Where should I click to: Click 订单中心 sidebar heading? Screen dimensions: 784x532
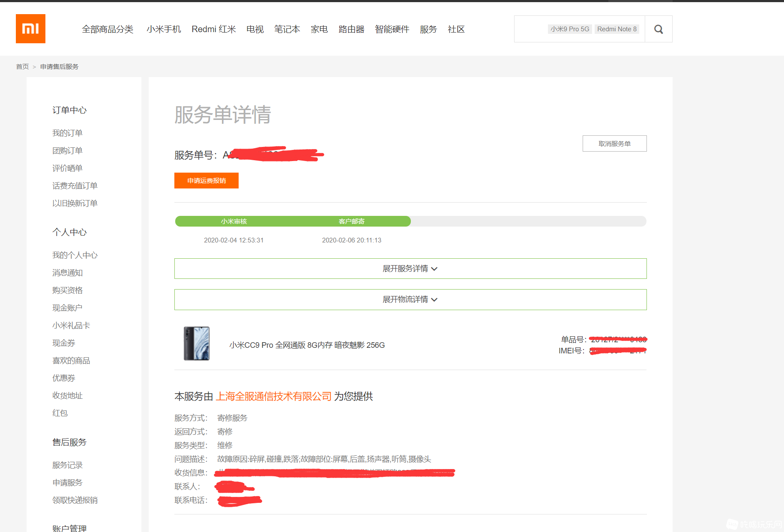[x=69, y=111]
